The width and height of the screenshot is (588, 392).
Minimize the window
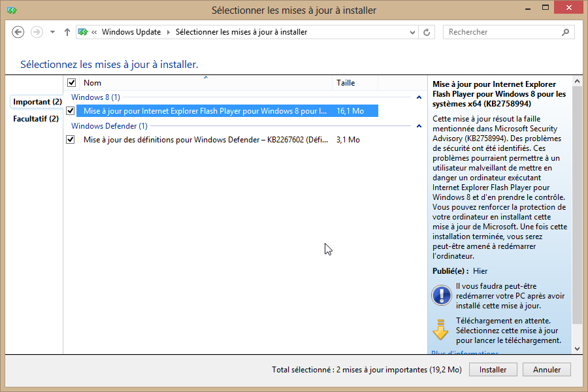528,8
